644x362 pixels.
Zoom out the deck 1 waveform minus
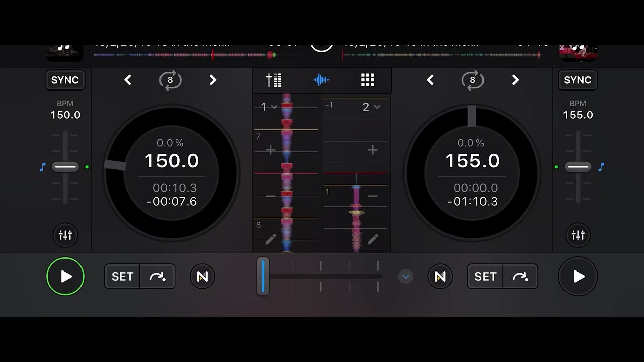(270, 196)
